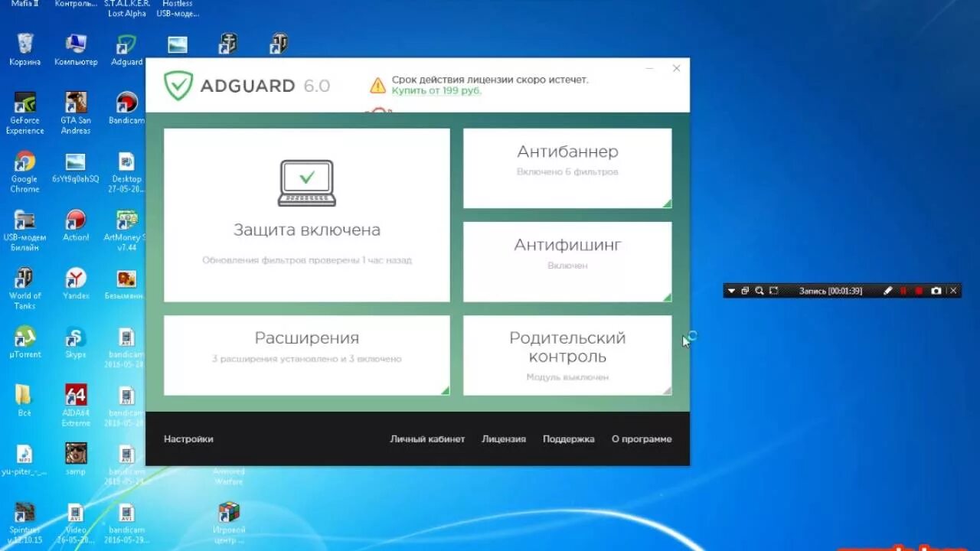Click Bandicam window selection mode icon
Screen dimensions: 980x551
745,291
